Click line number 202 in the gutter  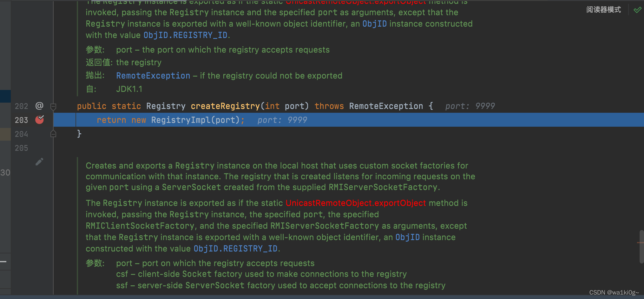(x=21, y=106)
